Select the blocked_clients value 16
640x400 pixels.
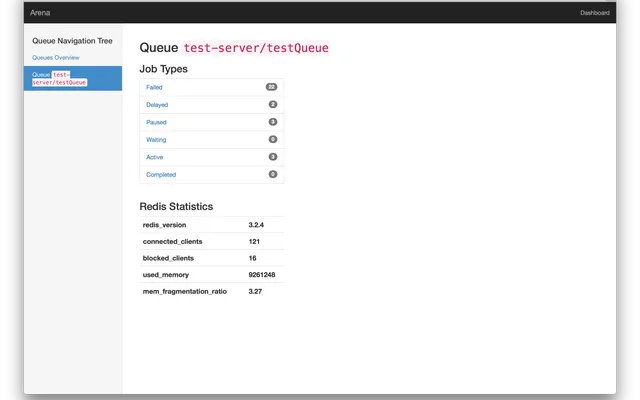[252, 258]
